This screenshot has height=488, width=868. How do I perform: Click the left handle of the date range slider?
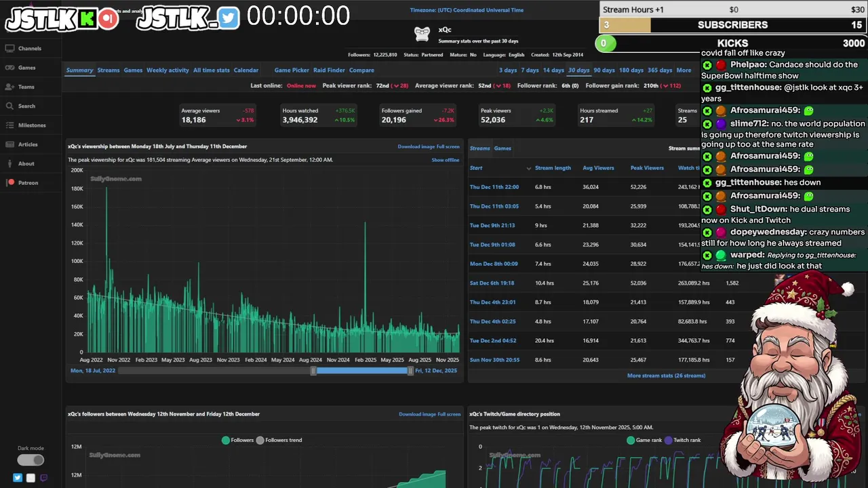313,371
